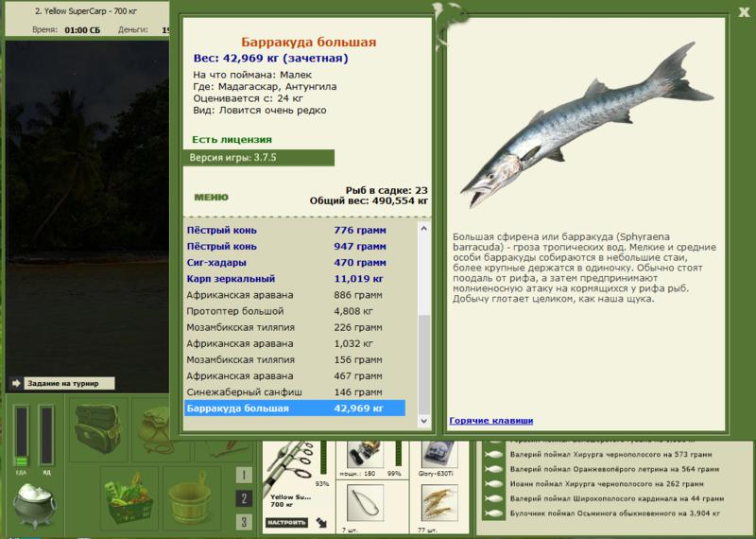Open the food basket with vegetables
756x539 pixels.
(x=129, y=499)
